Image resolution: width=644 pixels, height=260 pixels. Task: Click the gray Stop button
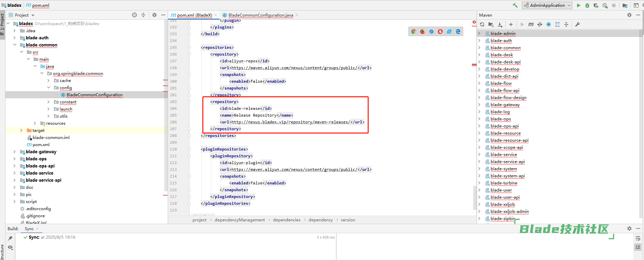(614, 5)
